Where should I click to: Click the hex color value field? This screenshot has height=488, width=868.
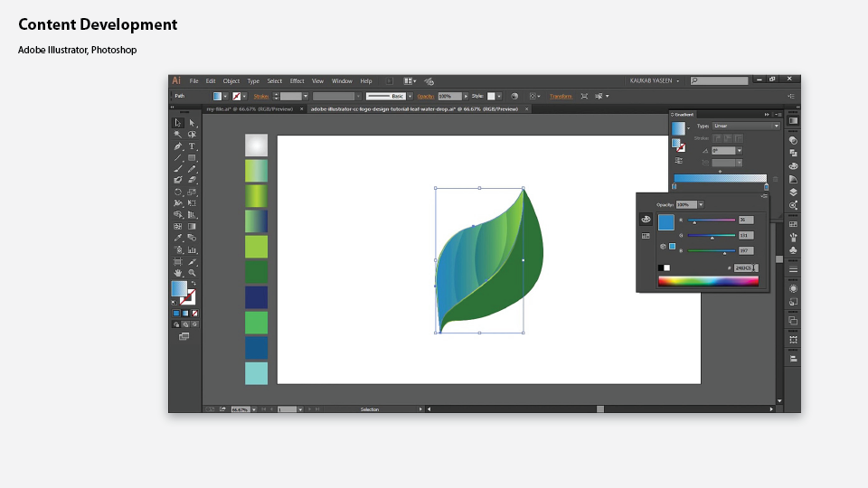742,267
